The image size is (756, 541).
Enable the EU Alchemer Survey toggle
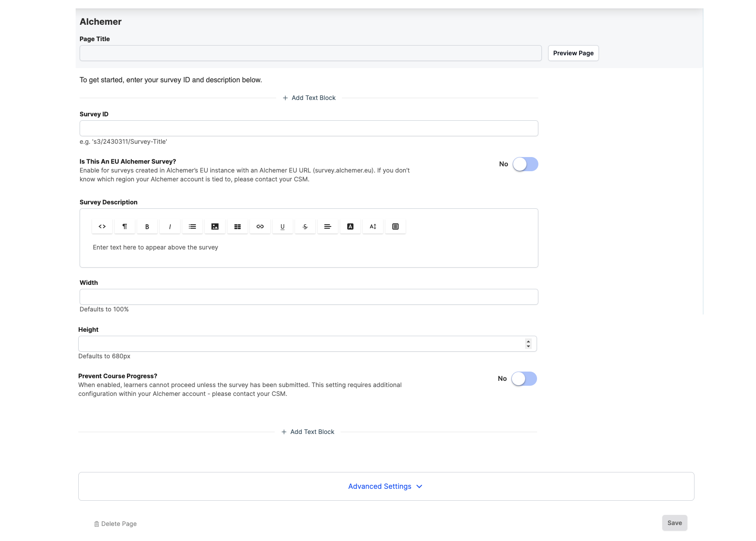click(x=525, y=164)
